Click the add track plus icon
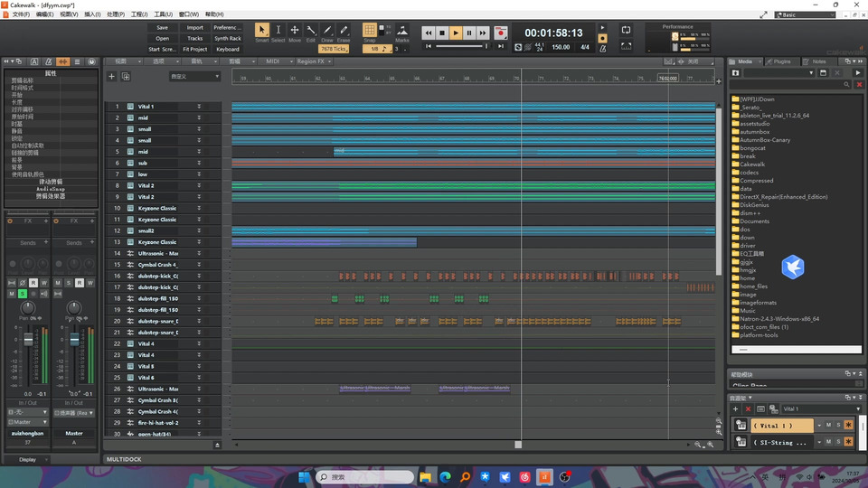Screen dimensions: 868x488 (x=112, y=77)
